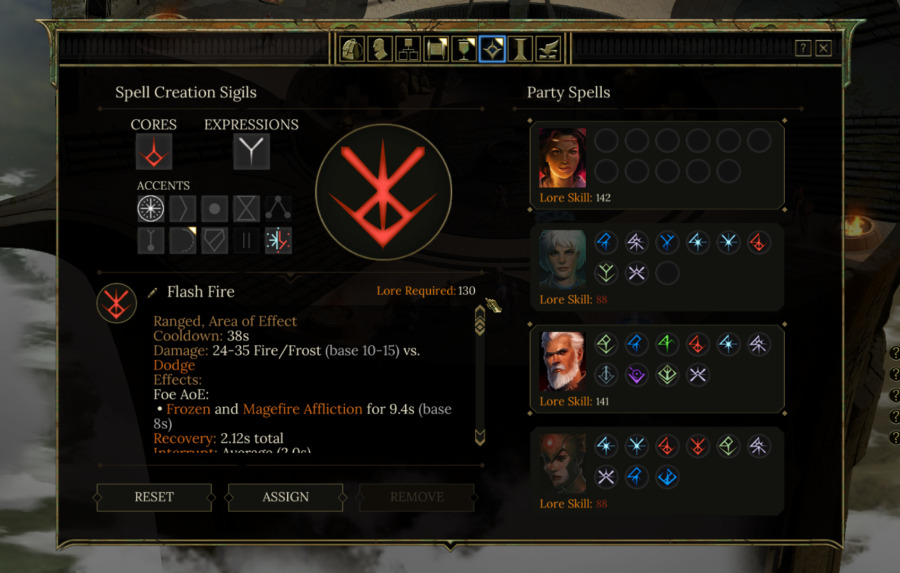
Task: Click the ASSIGN button
Action: [285, 497]
